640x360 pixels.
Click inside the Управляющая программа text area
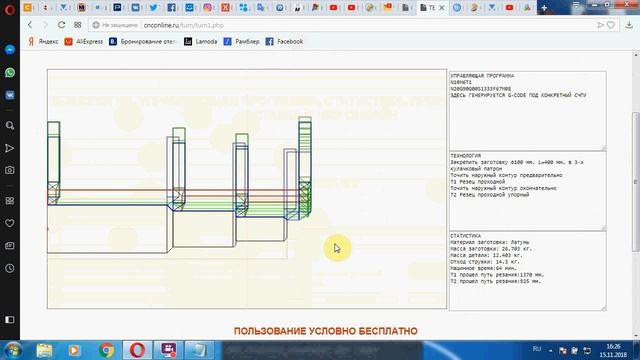point(527,111)
